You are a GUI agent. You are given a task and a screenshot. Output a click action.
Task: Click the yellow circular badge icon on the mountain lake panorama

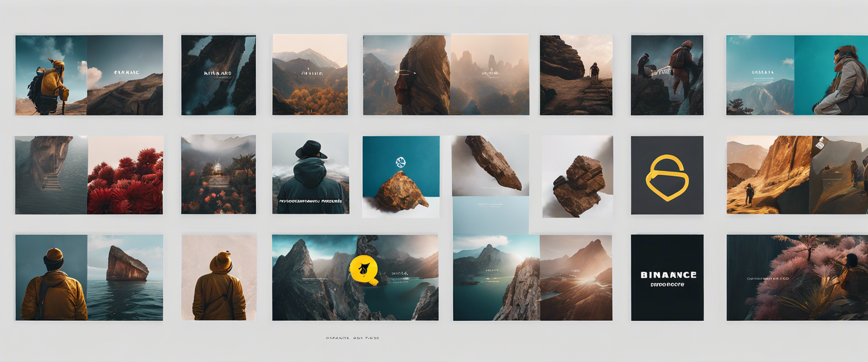coord(364,270)
